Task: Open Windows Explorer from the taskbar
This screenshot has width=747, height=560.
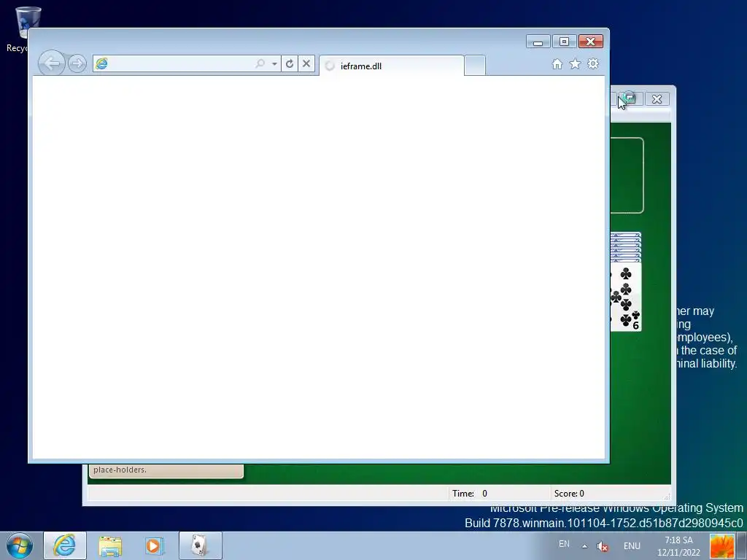Action: click(110, 545)
